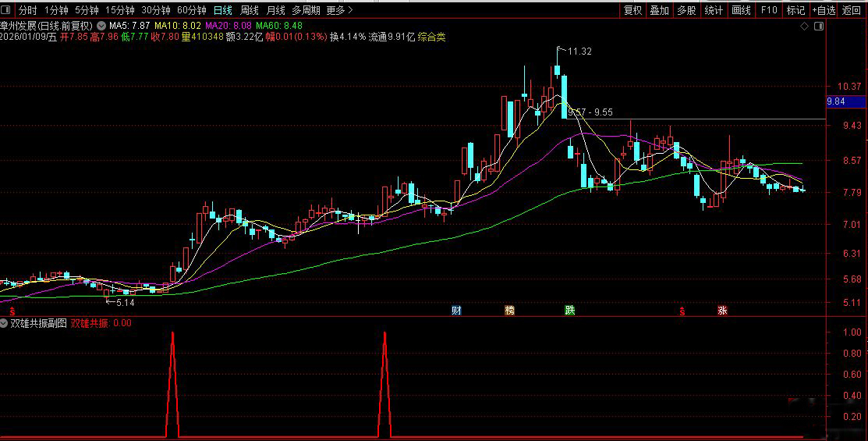
Task: Click the diamond marker icon above chart
Action: click(x=805, y=26)
